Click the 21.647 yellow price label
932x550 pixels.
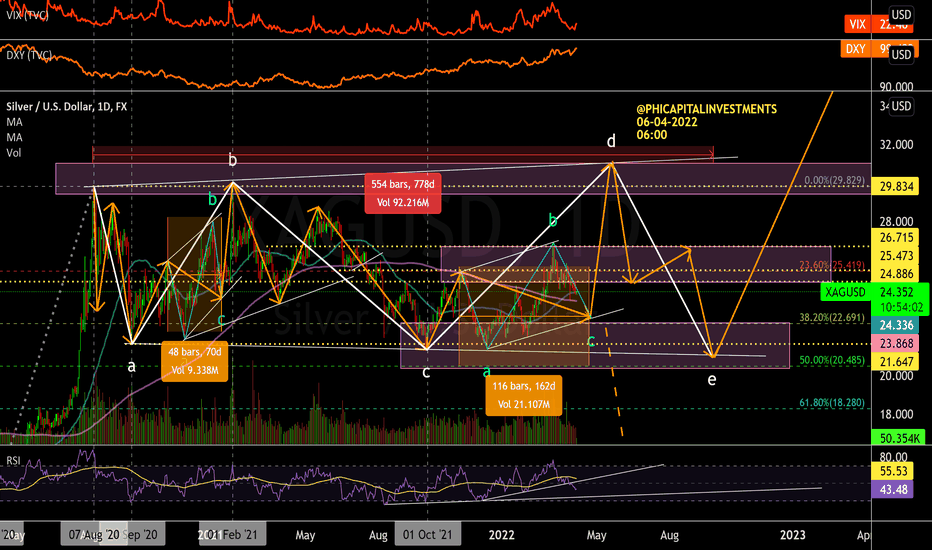[x=895, y=362]
